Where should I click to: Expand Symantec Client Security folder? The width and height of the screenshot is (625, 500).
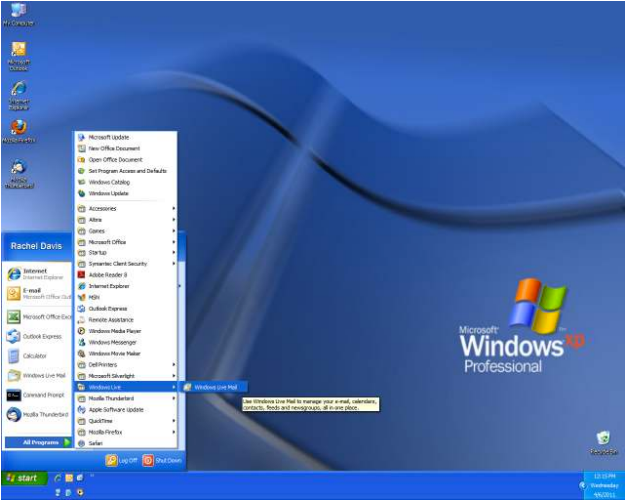(x=126, y=264)
